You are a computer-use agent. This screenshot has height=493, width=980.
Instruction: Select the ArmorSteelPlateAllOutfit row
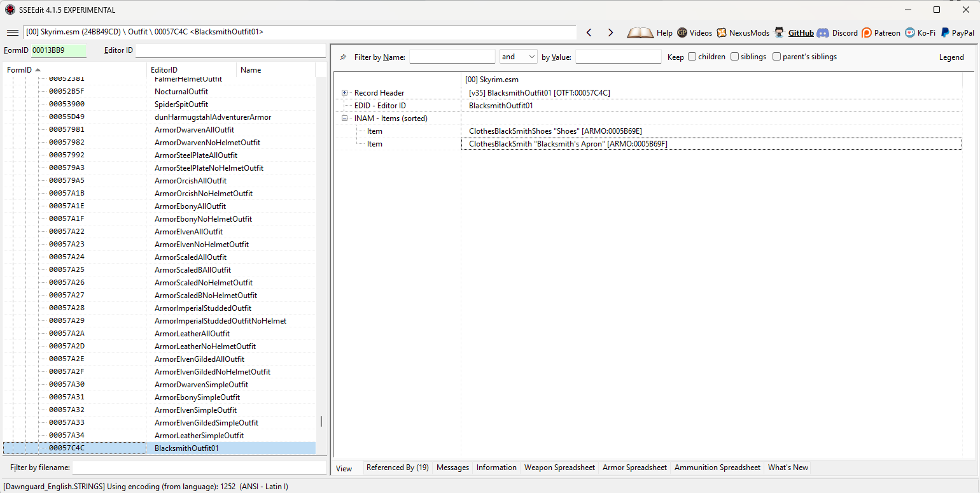pyautogui.click(x=159, y=155)
